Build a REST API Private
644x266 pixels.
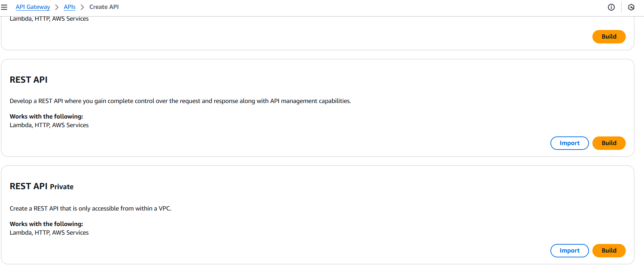[x=609, y=250]
